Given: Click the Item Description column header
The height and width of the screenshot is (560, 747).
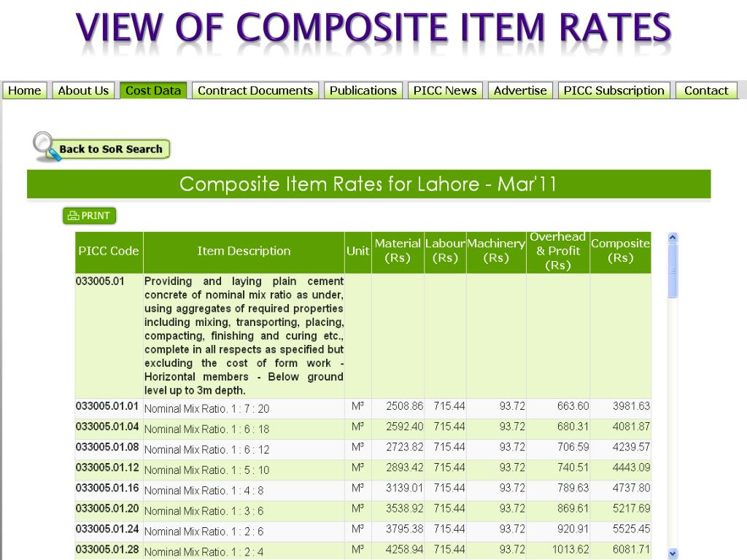Looking at the screenshot, I should 244,252.
